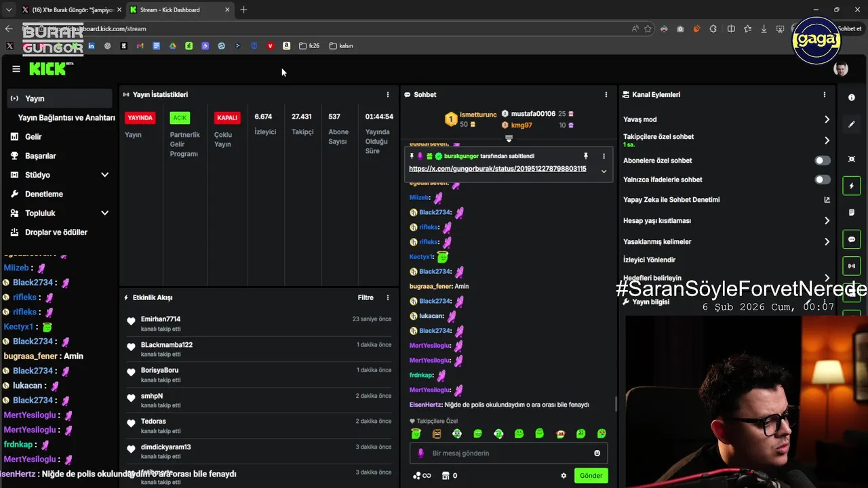The height and width of the screenshot is (488, 868).
Task: Open the fc26 bookmarks folder
Action: click(309, 46)
